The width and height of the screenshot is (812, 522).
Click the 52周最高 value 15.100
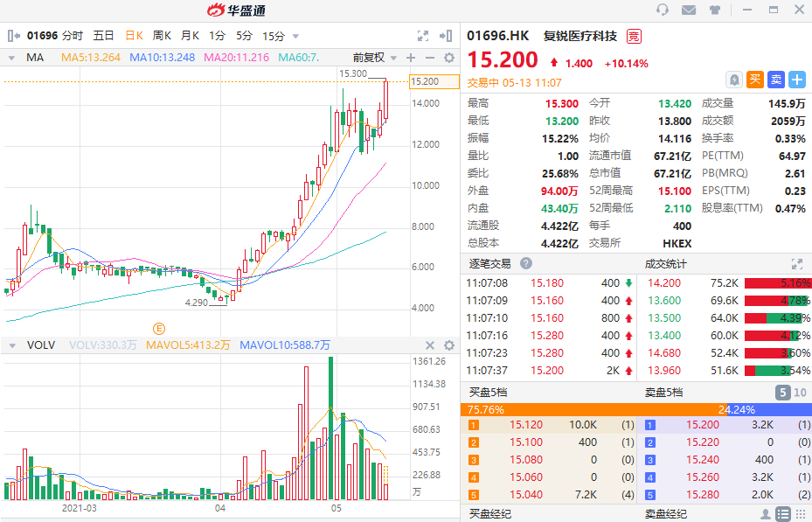click(x=674, y=191)
